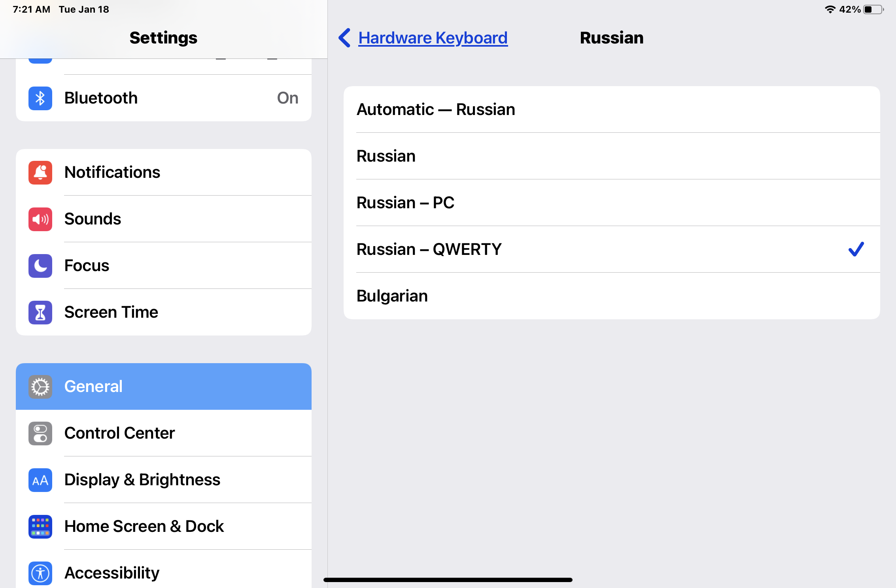This screenshot has width=896, height=588.
Task: Tap the Display & Brightness AA icon
Action: [40, 480]
